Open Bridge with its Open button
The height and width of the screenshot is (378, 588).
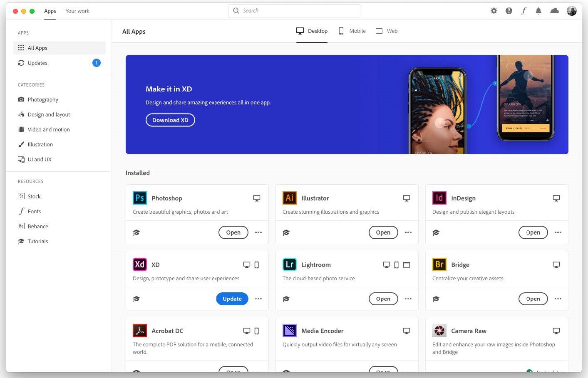click(x=533, y=299)
